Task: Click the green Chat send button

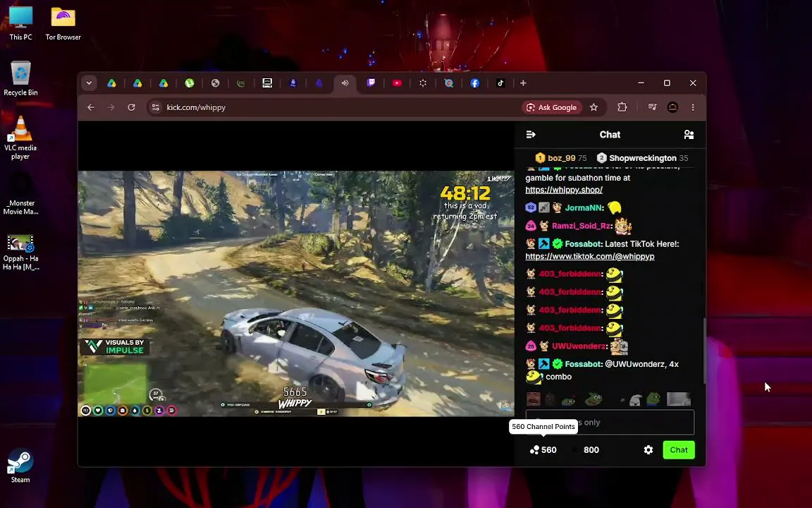Action: coord(678,450)
